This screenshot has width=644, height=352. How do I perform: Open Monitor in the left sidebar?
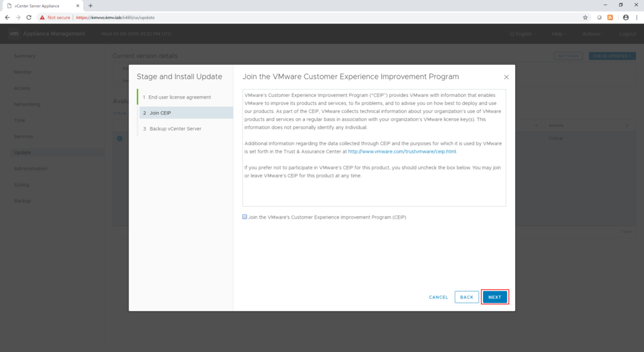click(x=23, y=72)
